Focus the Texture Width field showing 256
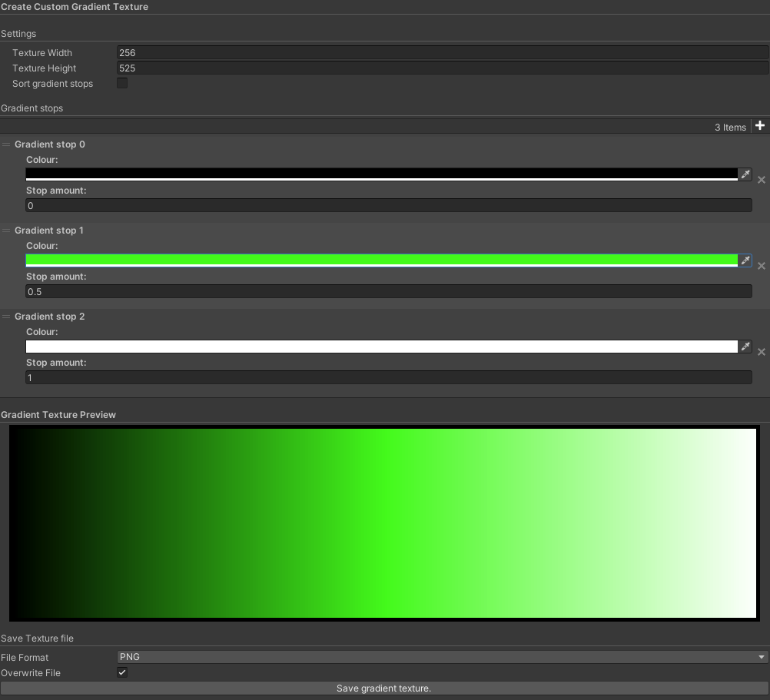 click(443, 52)
